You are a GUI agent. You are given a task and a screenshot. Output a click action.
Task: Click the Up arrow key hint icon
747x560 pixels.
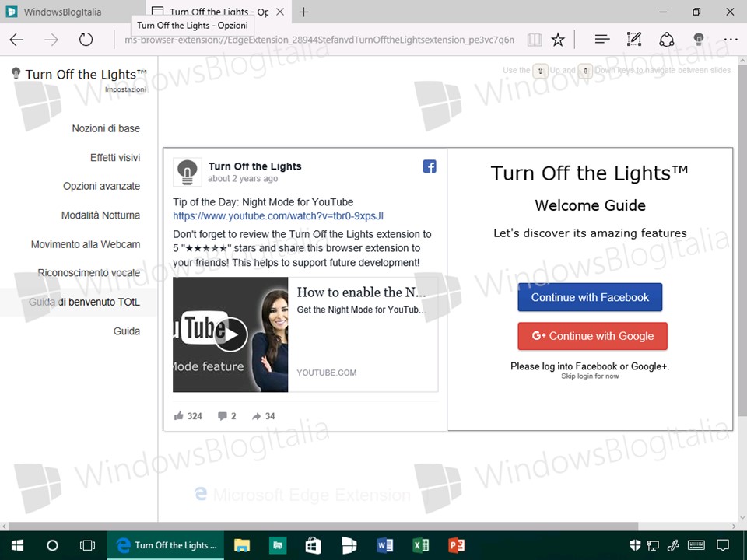540,71
